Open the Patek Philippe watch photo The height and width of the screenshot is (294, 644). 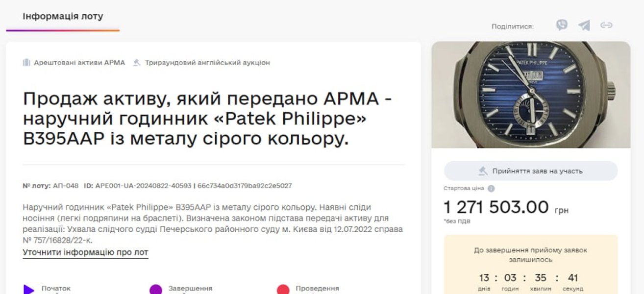(x=531, y=95)
